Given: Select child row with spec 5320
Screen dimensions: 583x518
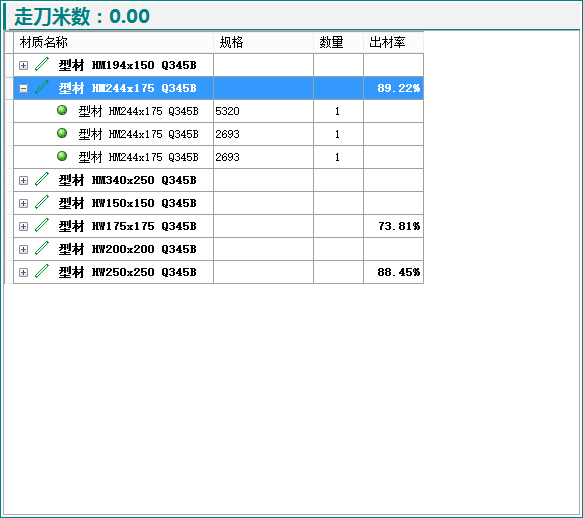Looking at the screenshot, I should tap(219, 111).
